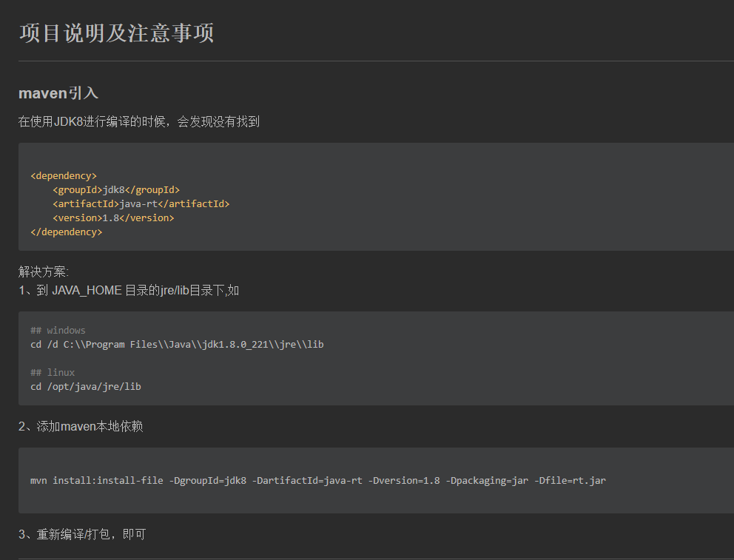Click step 1 text about JAVA_HOME jre/lib
Screen dimensions: 734x560
coord(129,291)
